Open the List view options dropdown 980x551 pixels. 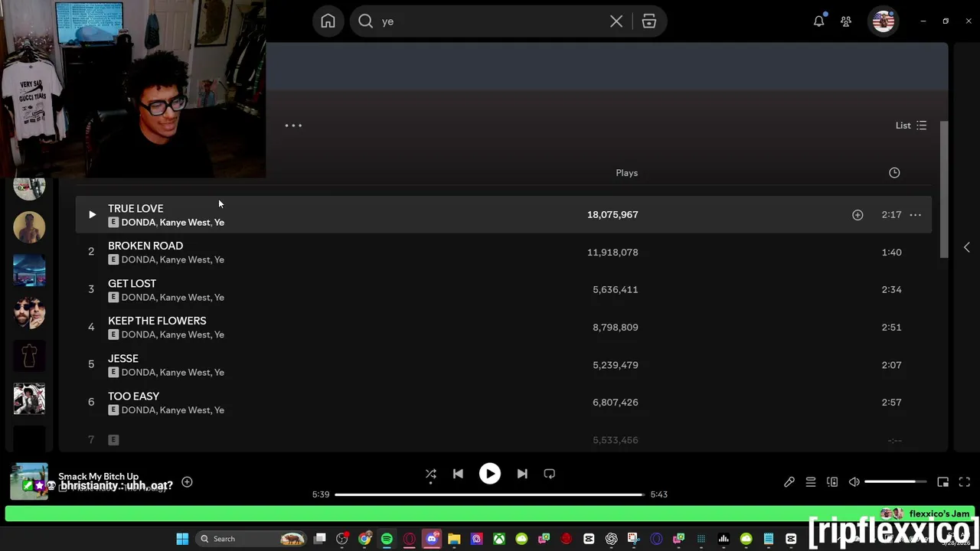[911, 126]
